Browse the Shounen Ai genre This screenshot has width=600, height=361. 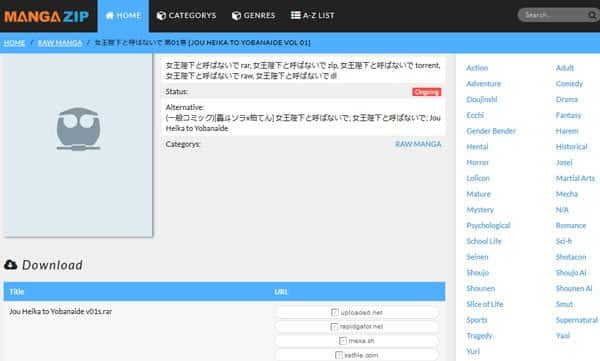pos(574,289)
